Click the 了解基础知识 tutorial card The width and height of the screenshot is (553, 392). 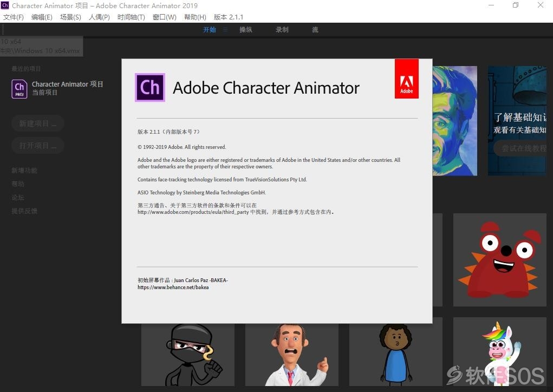click(517, 121)
